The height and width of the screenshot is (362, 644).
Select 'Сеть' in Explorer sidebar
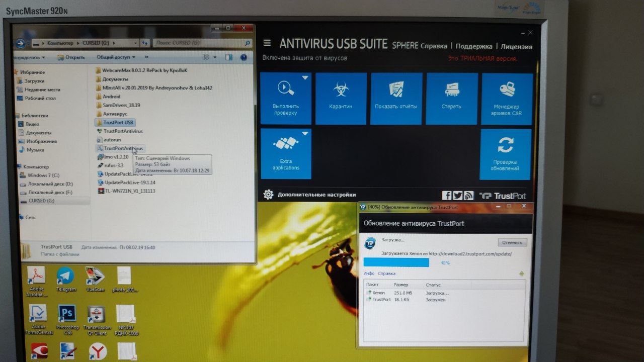(x=27, y=217)
